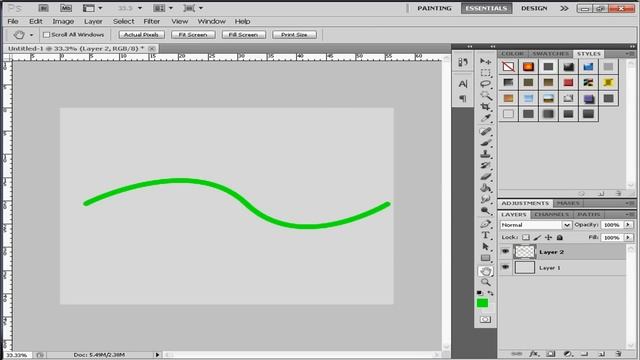
Task: Select the Eraser tool
Action: [x=485, y=177]
